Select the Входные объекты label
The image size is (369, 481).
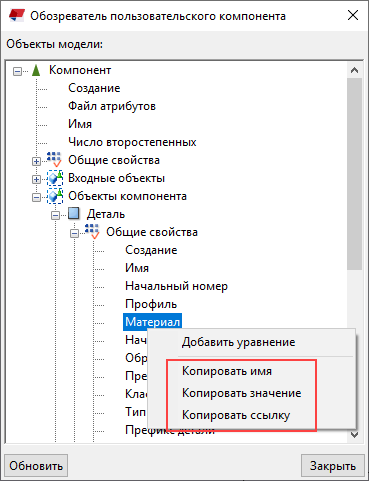pos(117,178)
